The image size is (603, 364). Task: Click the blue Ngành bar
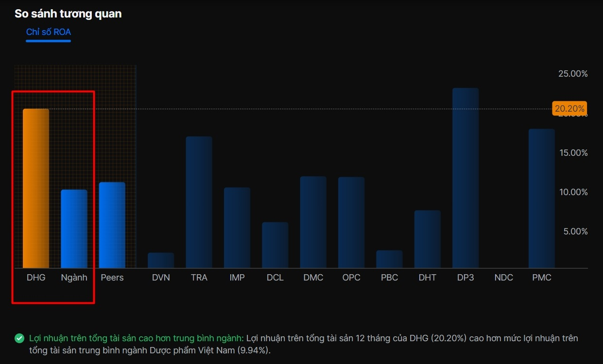coord(74,229)
